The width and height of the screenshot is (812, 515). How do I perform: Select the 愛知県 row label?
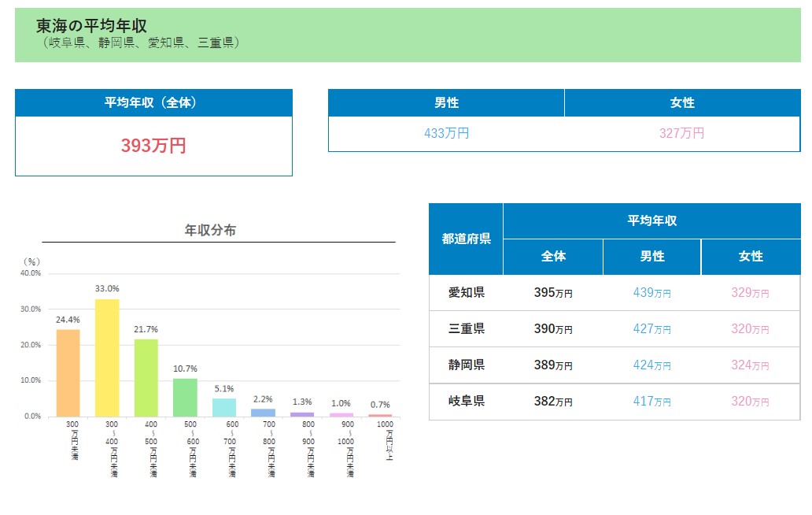coord(466,293)
